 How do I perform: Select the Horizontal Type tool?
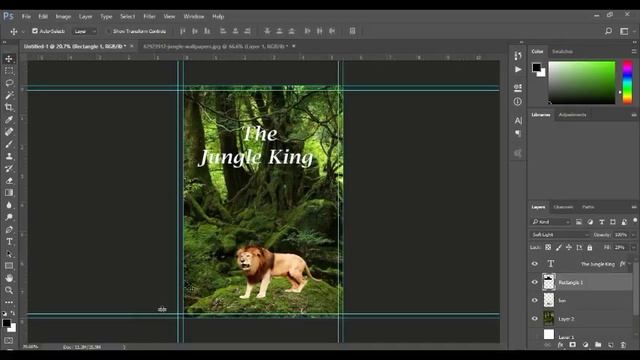click(x=9, y=242)
